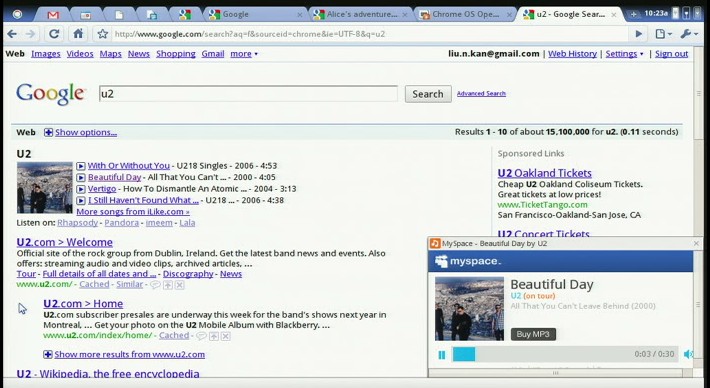Image resolution: width=710 pixels, height=388 pixels.
Task: Seek within the MySpace song progress bar
Action: (565, 354)
